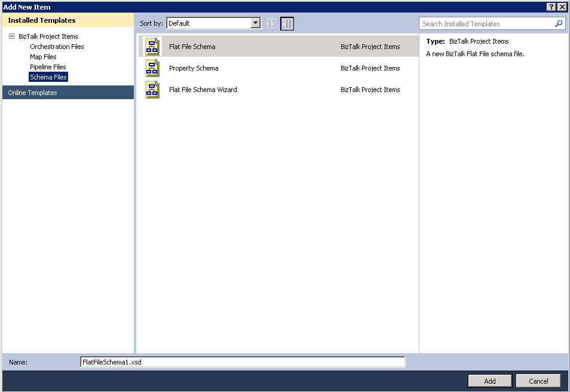Switch to medium icons list view
The width and height of the screenshot is (570, 392).
[x=287, y=23]
